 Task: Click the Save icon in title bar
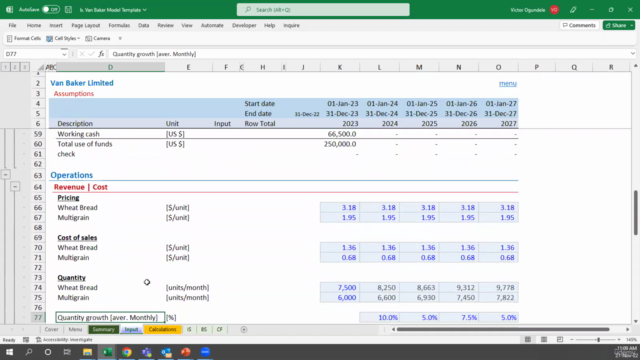coord(69,9)
